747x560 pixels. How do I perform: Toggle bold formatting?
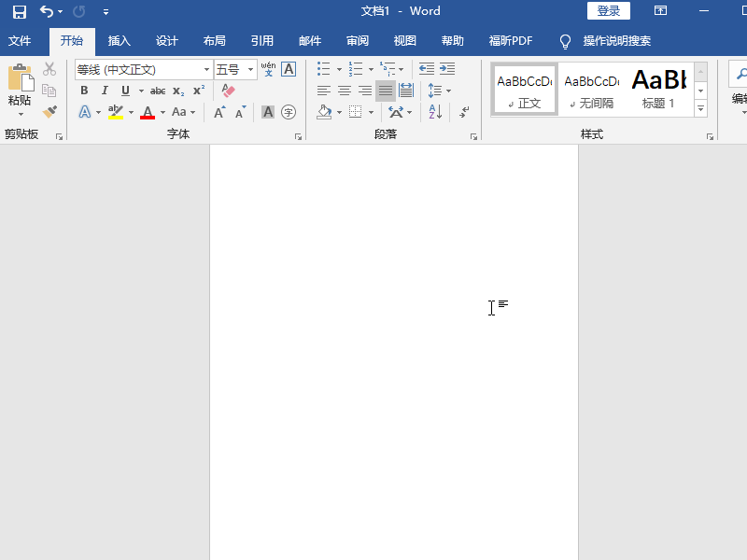coord(84,91)
